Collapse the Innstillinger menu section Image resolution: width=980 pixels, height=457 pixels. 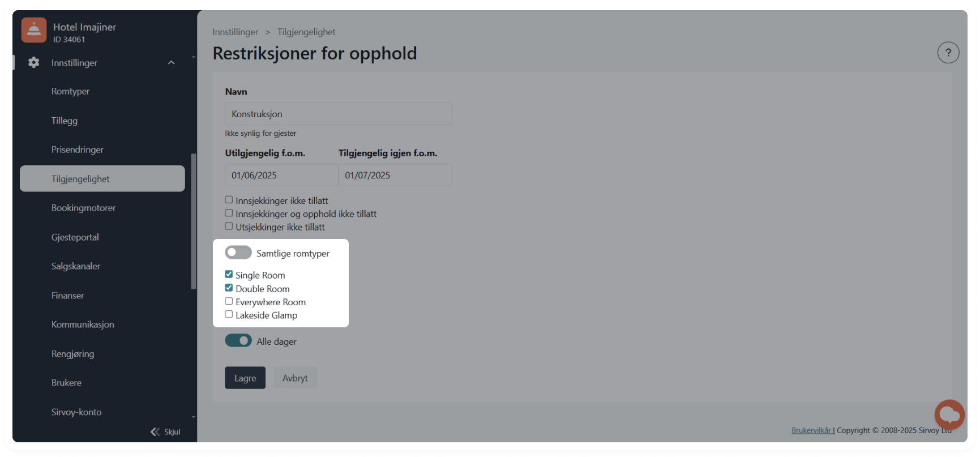171,63
